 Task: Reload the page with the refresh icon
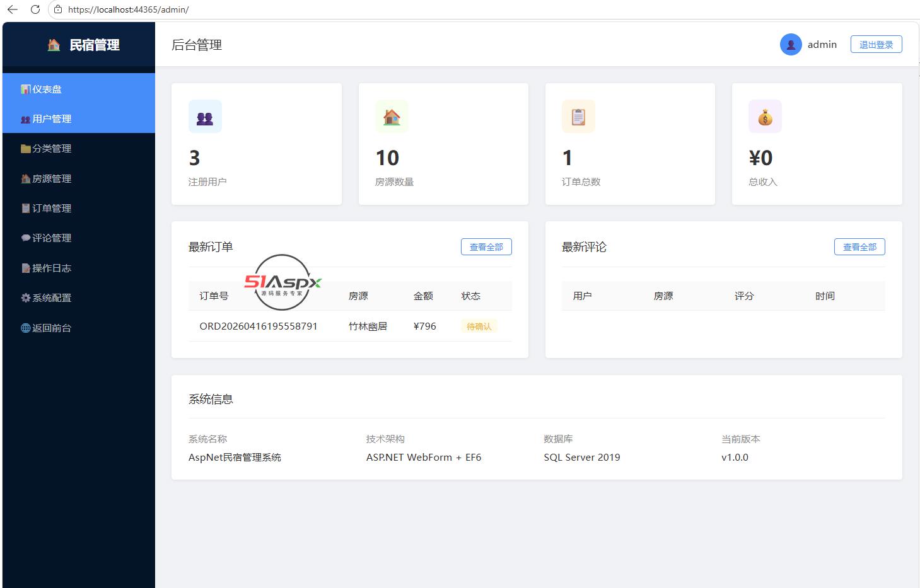(x=35, y=9)
